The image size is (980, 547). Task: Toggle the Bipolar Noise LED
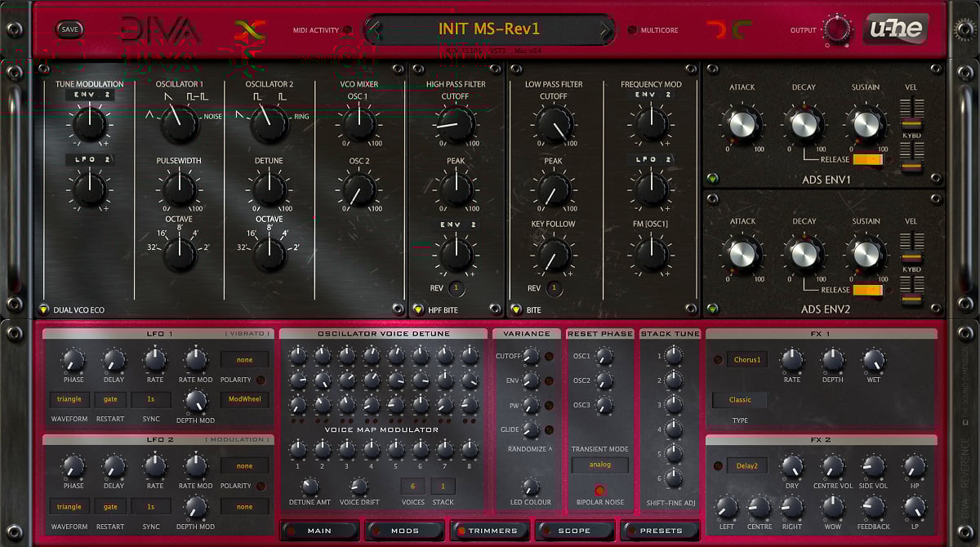pyautogui.click(x=599, y=491)
